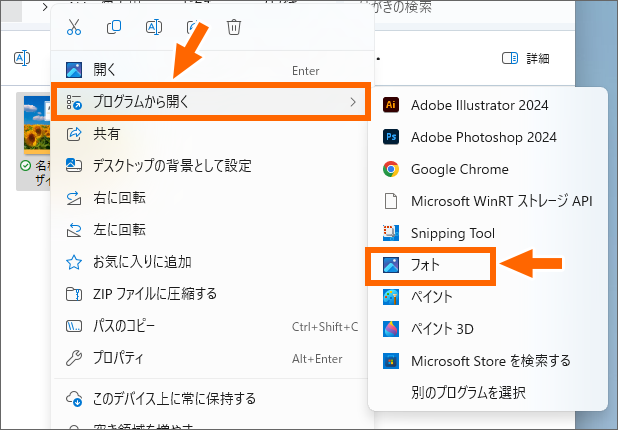Click パスのコピー entry
Viewport: 618px width, 430px height.
pos(212,326)
